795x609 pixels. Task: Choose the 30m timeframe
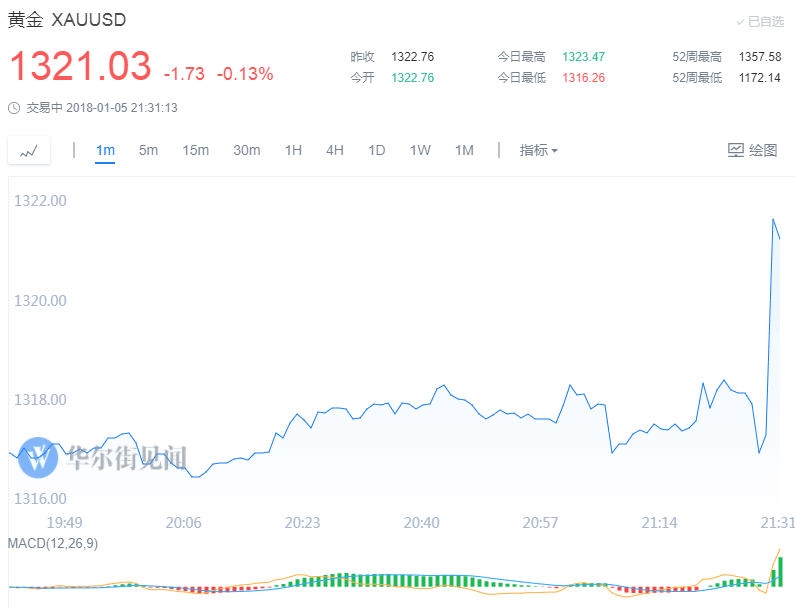click(246, 151)
